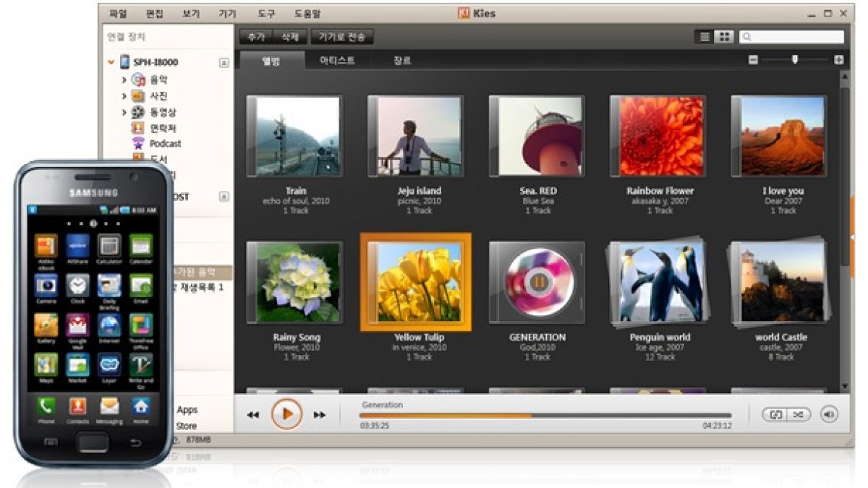Click the Generation track progress bar
868x488 pixels.
[x=545, y=416]
